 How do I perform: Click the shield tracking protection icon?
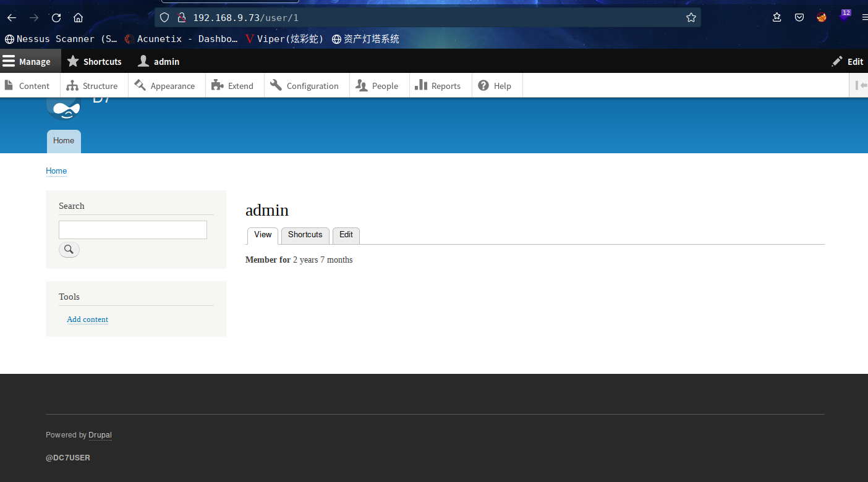tap(164, 18)
